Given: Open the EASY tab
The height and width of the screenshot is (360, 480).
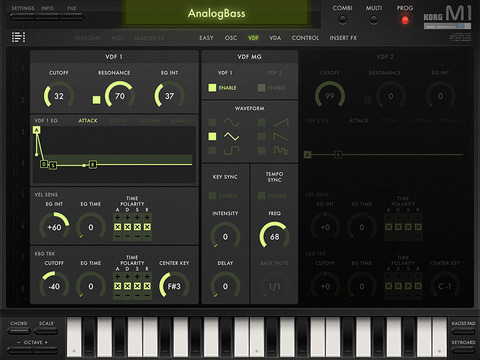Looking at the screenshot, I should (206, 38).
